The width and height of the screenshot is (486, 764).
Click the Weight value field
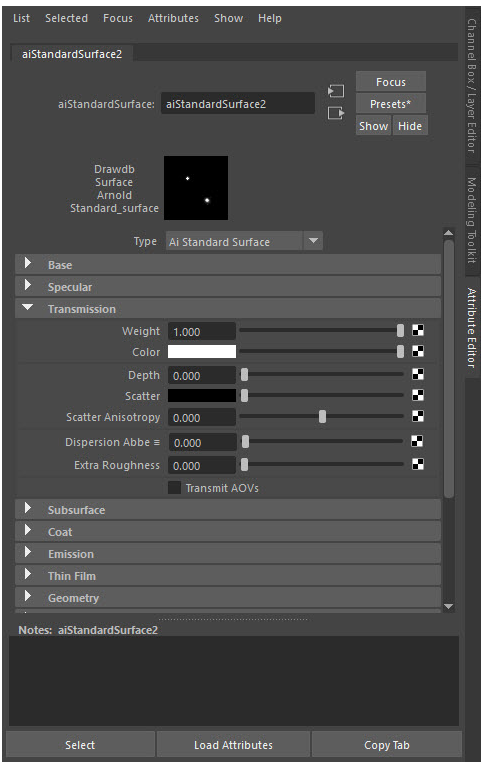(x=202, y=331)
